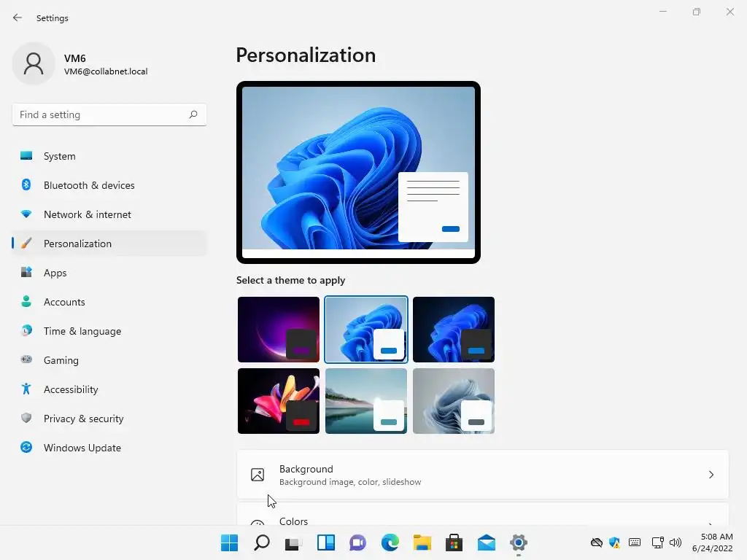Screen dimensions: 747x560
Task: Click the Apps icon in the sidebar
Action: 26,273
